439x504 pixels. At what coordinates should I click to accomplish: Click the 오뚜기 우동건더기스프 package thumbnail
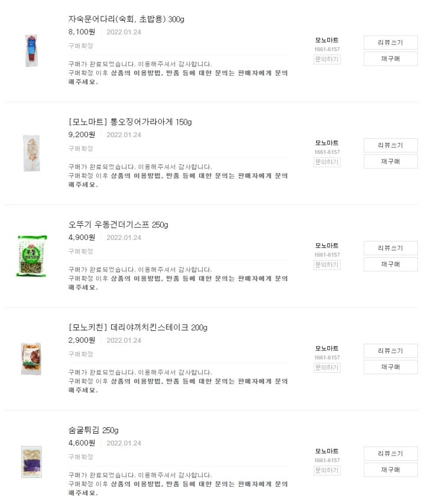(32, 256)
